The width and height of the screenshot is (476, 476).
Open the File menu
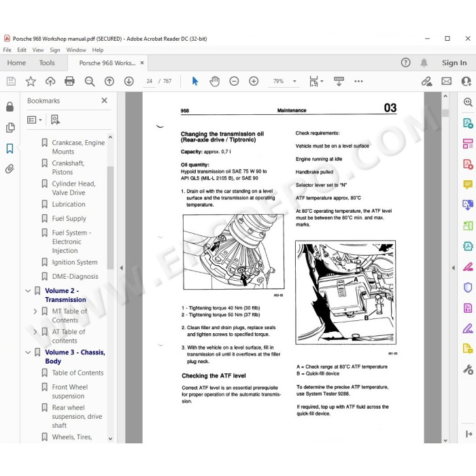point(7,50)
